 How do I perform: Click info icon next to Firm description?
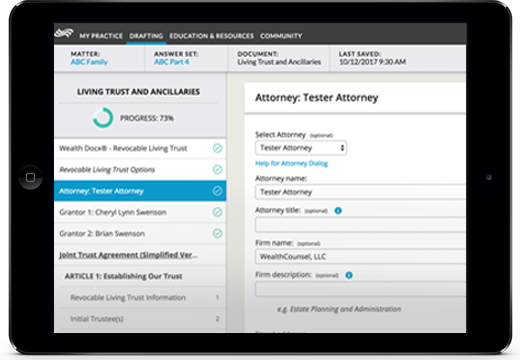(x=349, y=275)
